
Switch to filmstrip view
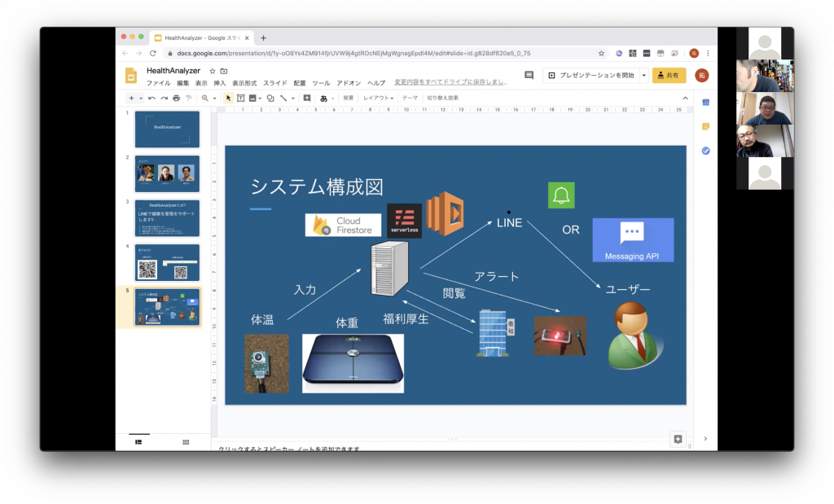138,442
